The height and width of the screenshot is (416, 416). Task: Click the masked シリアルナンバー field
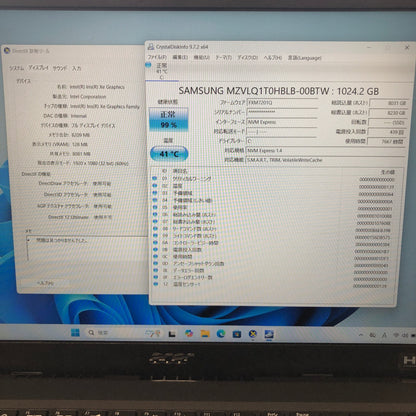click(282, 112)
